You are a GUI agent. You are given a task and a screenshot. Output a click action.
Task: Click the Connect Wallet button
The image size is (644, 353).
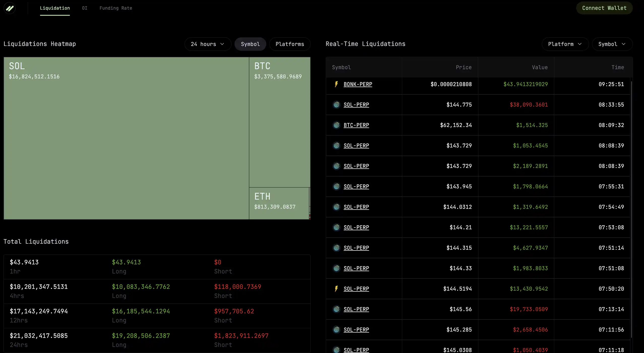pyautogui.click(x=604, y=8)
